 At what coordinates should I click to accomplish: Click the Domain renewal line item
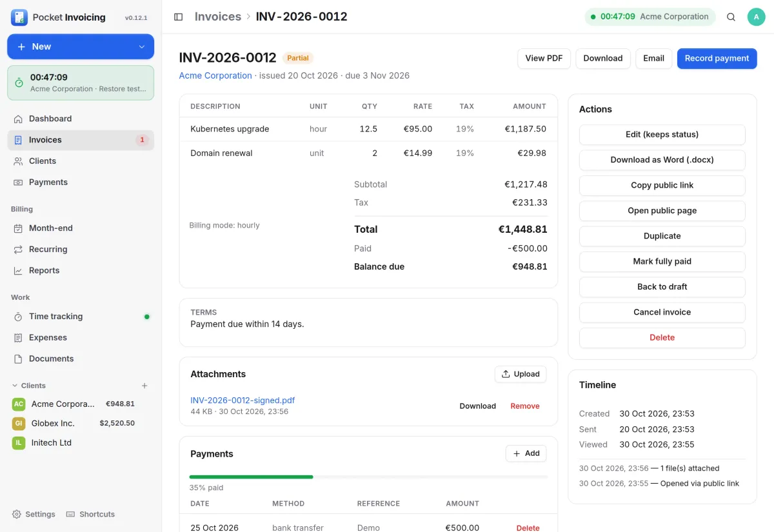368,153
